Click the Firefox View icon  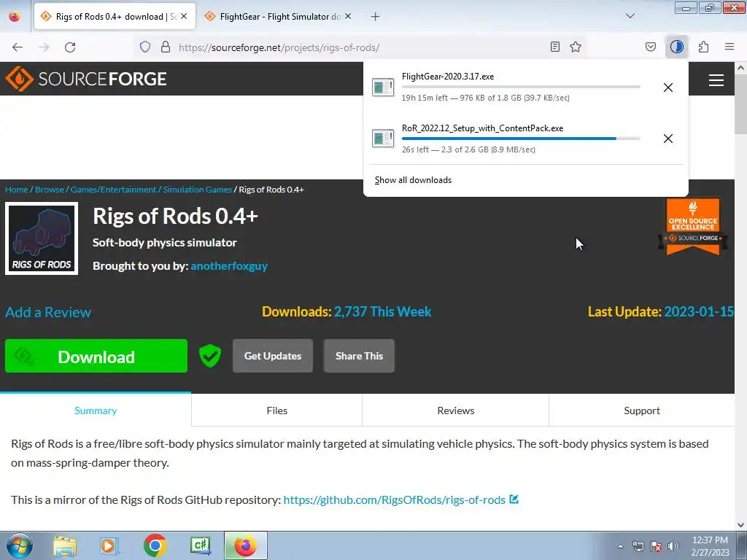(15, 17)
